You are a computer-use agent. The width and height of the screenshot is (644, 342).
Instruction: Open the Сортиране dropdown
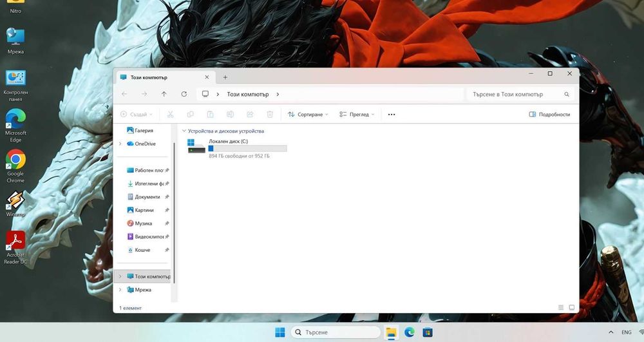click(x=308, y=115)
